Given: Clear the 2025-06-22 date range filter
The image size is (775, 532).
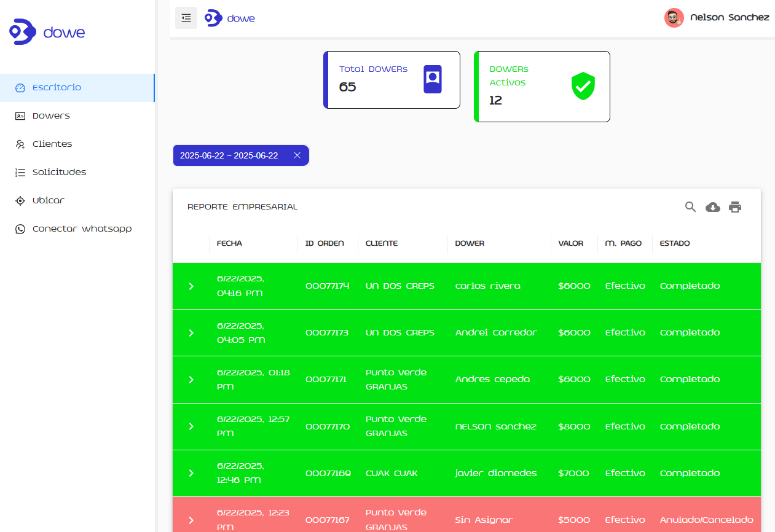Looking at the screenshot, I should point(297,155).
